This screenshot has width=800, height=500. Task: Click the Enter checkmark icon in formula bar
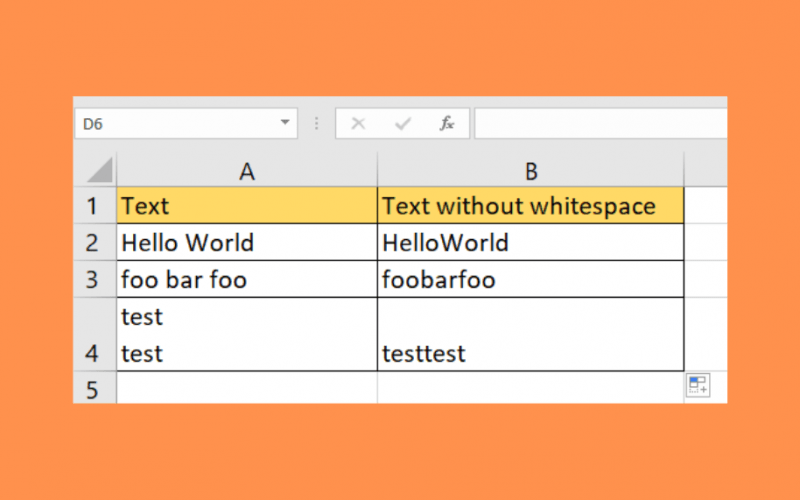[403, 123]
